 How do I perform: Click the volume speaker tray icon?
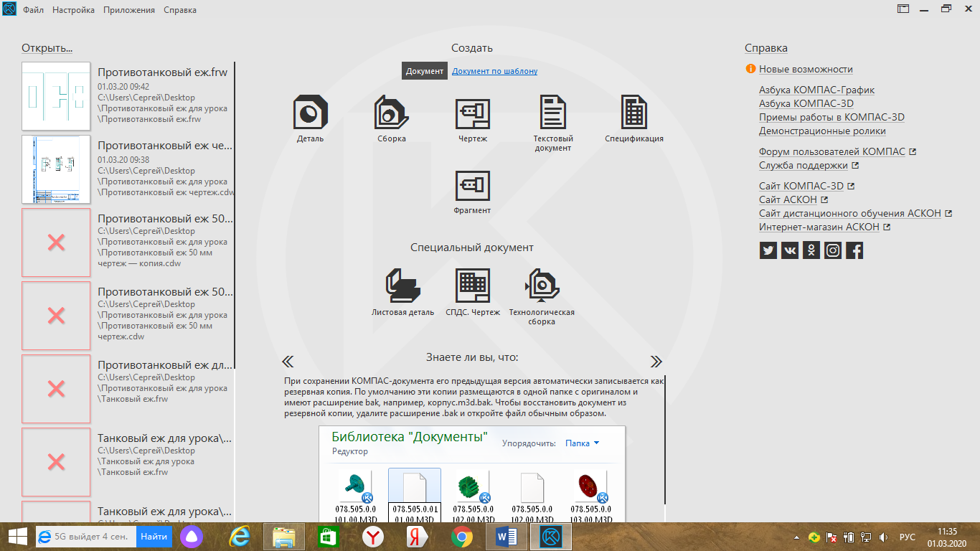coord(883,537)
